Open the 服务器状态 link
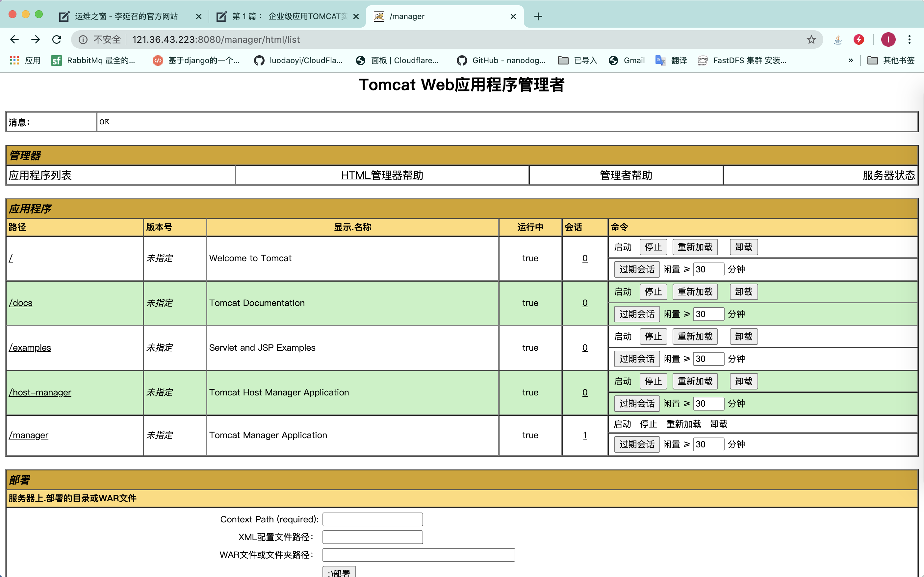The image size is (924, 577). (x=889, y=175)
